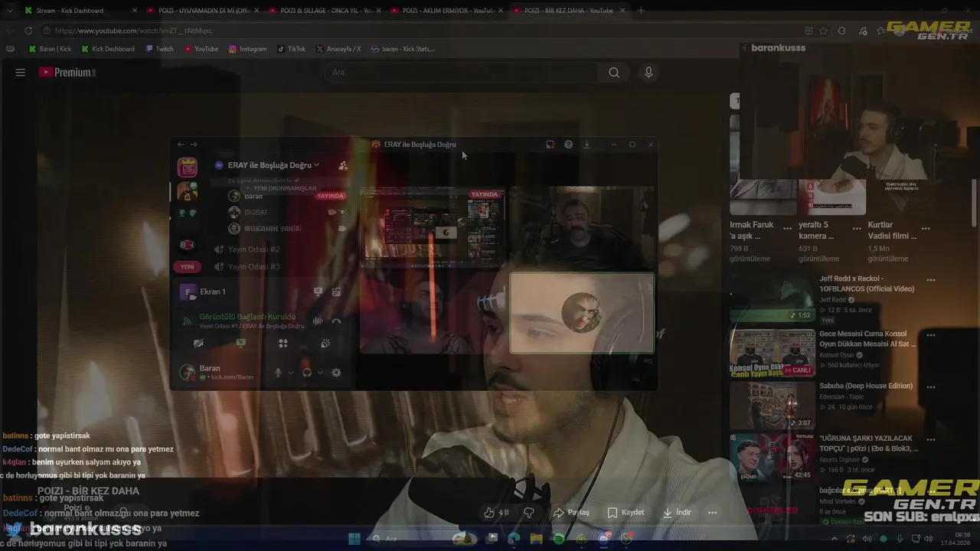Join voice channel 'Yayın Odası #3'
The image size is (980, 551).
(253, 267)
